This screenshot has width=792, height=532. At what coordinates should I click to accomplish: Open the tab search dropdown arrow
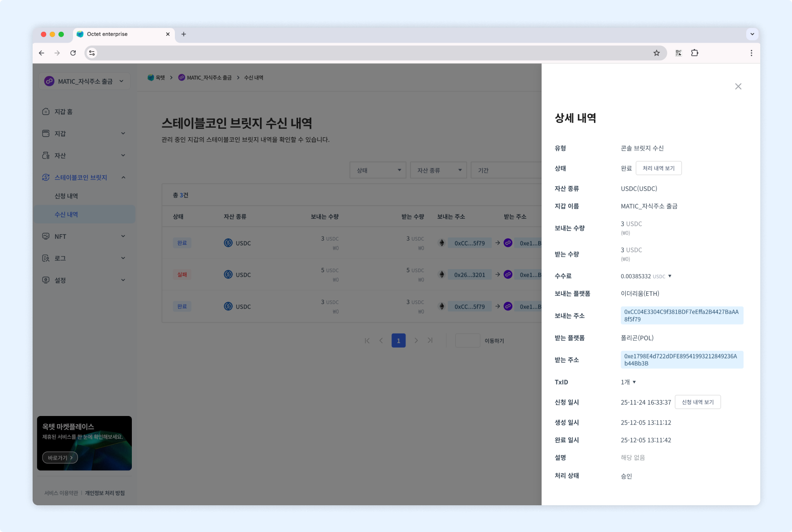pyautogui.click(x=752, y=34)
